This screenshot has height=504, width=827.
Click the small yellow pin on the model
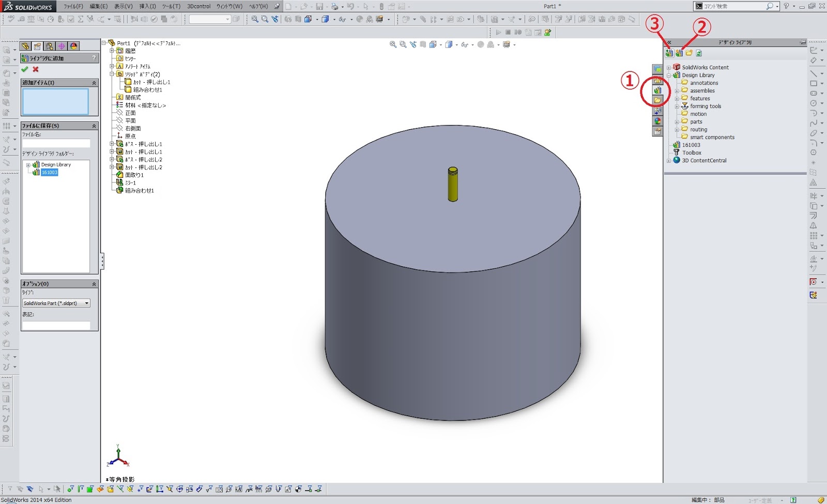click(453, 184)
